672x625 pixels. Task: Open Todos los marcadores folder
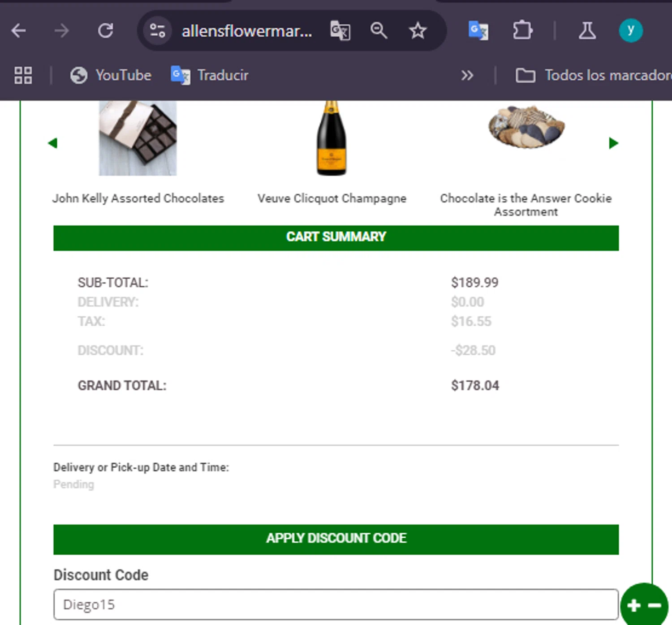tap(594, 75)
